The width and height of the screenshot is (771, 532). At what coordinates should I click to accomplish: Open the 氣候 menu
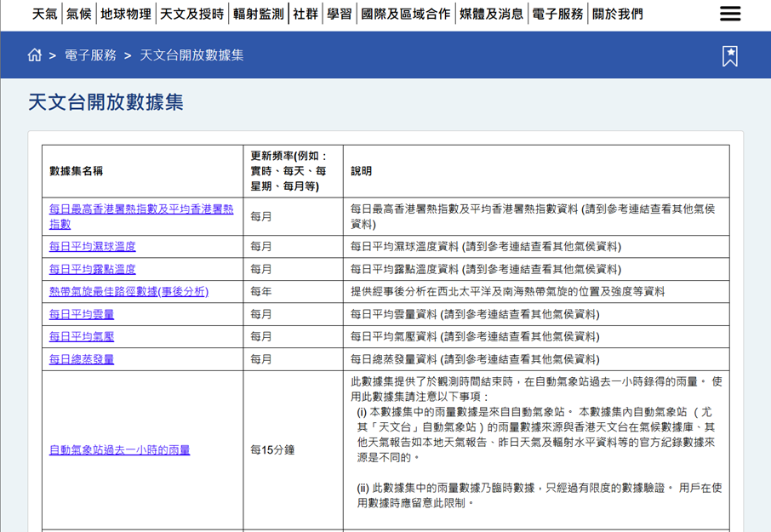[79, 14]
